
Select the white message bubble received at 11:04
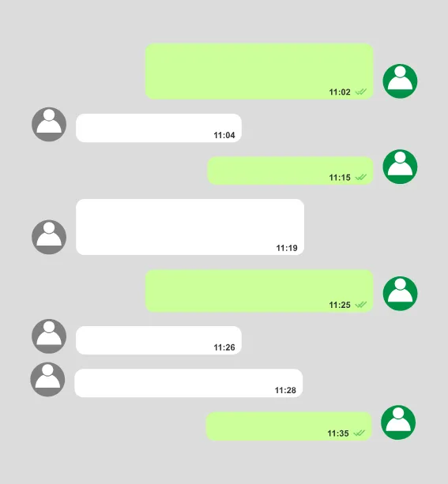tap(159, 128)
